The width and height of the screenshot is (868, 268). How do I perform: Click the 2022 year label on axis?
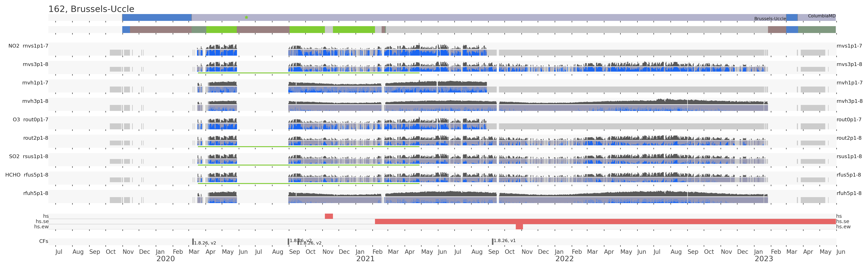564,259
